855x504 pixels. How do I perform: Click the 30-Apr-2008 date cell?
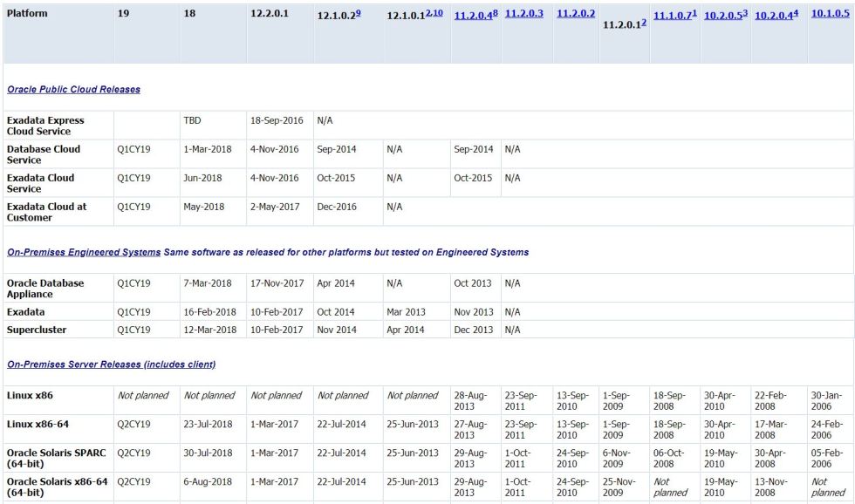[769, 459]
